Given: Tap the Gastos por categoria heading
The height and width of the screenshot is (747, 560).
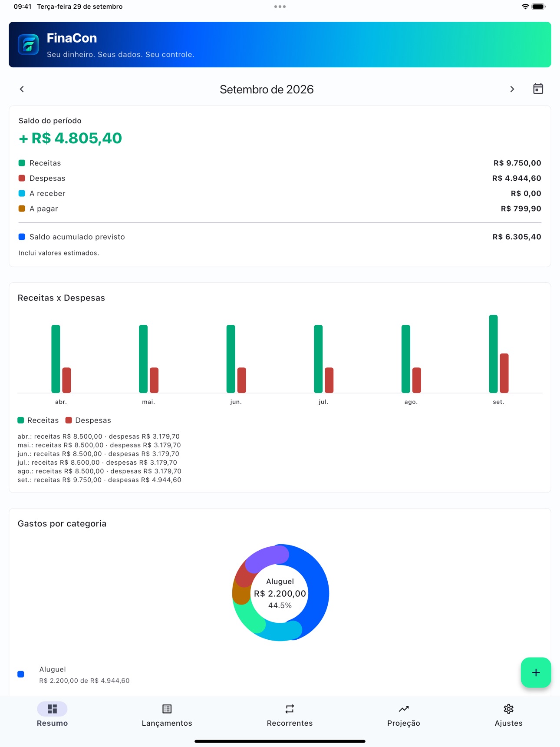Looking at the screenshot, I should [x=62, y=523].
